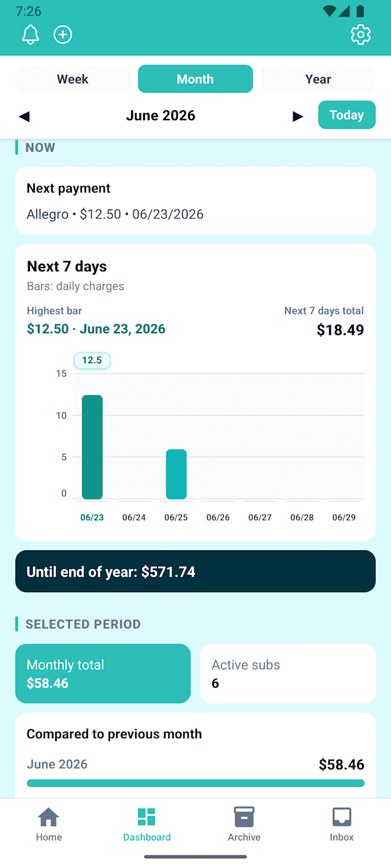Screen dimensions: 391x868
Task: Tap the 06/23 bar in chart
Action: point(92,447)
